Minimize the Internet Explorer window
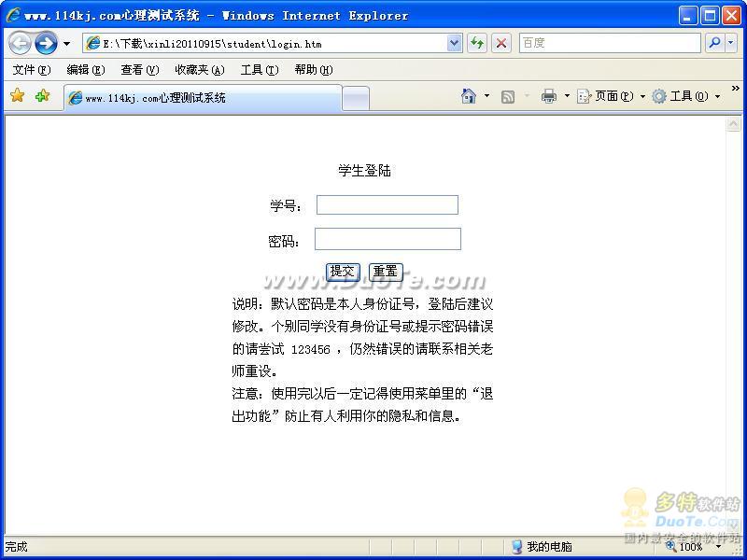Viewport: 747px width, 560px height. [x=687, y=15]
